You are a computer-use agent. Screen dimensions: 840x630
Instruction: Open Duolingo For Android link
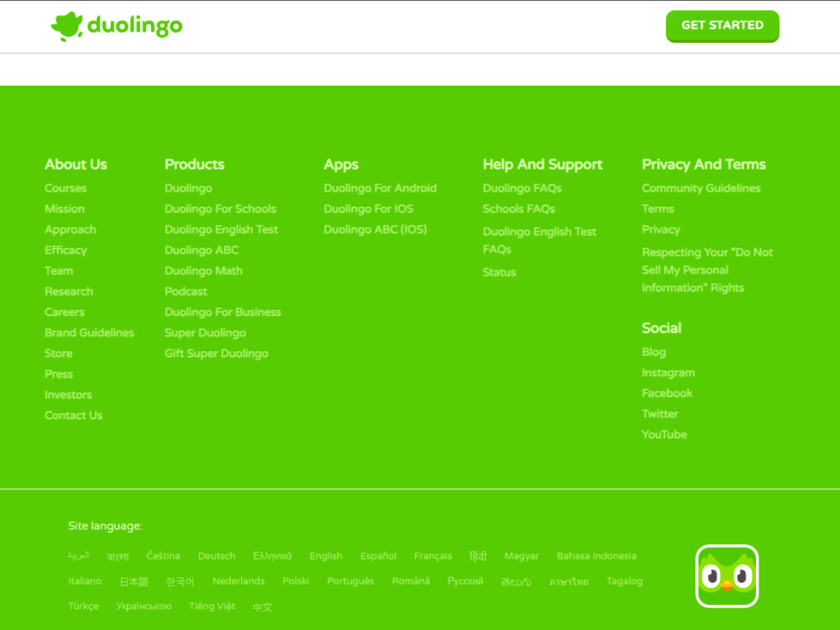click(380, 188)
